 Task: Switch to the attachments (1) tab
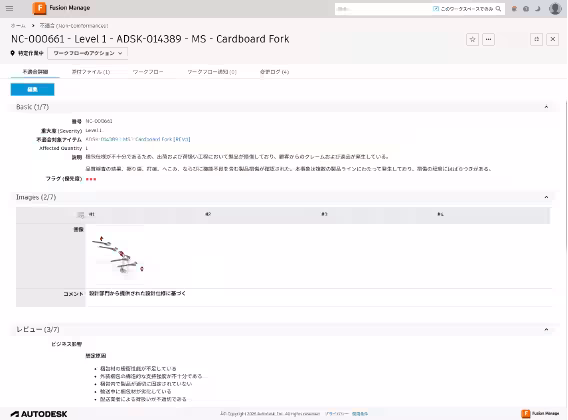[91, 72]
